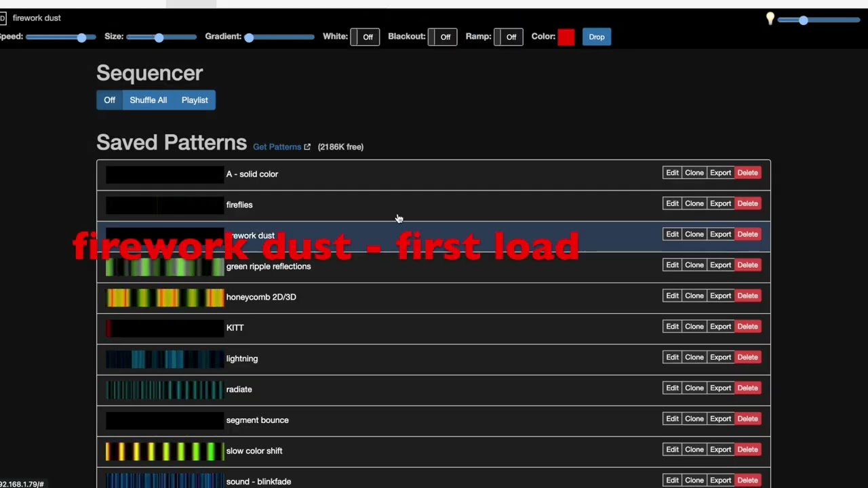Export the firework dust pattern
Image resolution: width=868 pixels, height=488 pixels.
[721, 235]
